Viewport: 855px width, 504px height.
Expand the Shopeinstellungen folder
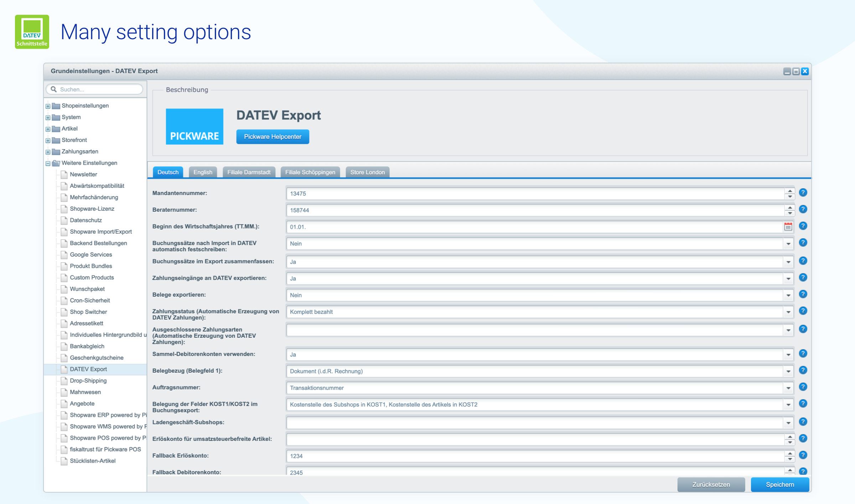coord(48,106)
